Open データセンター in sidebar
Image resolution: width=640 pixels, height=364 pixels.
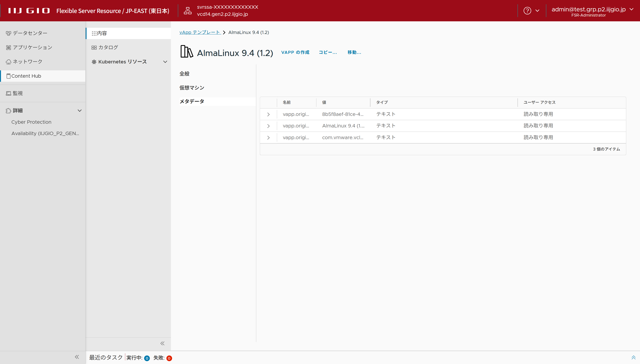click(30, 33)
